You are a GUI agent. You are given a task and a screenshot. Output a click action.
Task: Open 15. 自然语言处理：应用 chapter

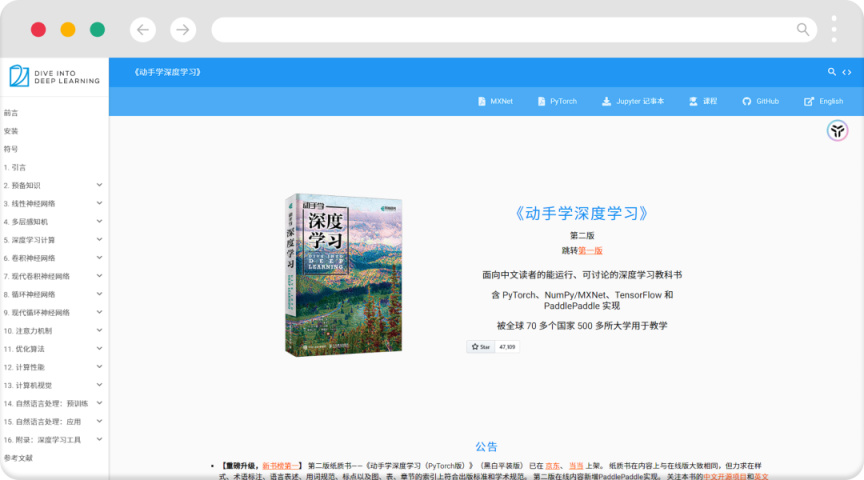(x=42, y=422)
